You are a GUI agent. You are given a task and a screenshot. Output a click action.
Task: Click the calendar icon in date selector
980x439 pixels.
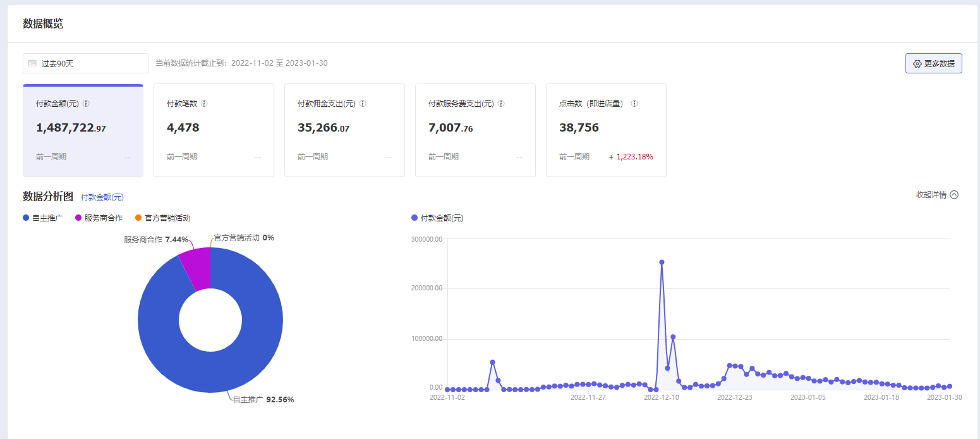[32, 63]
